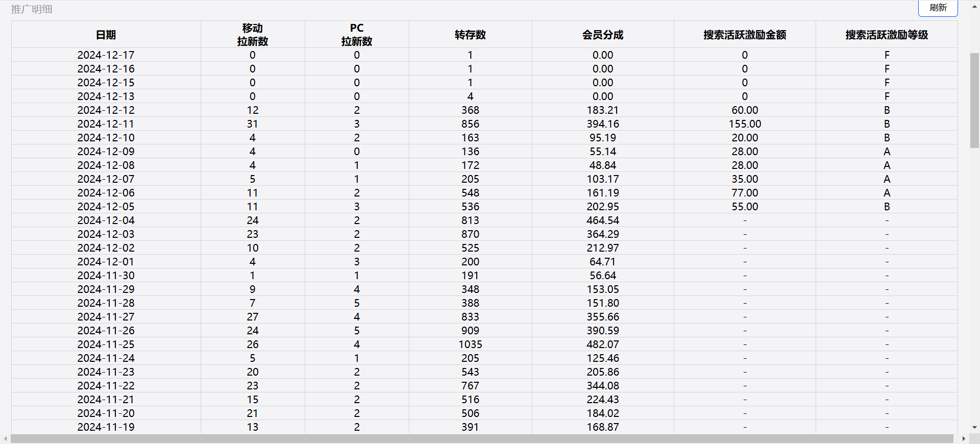Click the horizontal scrollbar right arrow

(963, 439)
